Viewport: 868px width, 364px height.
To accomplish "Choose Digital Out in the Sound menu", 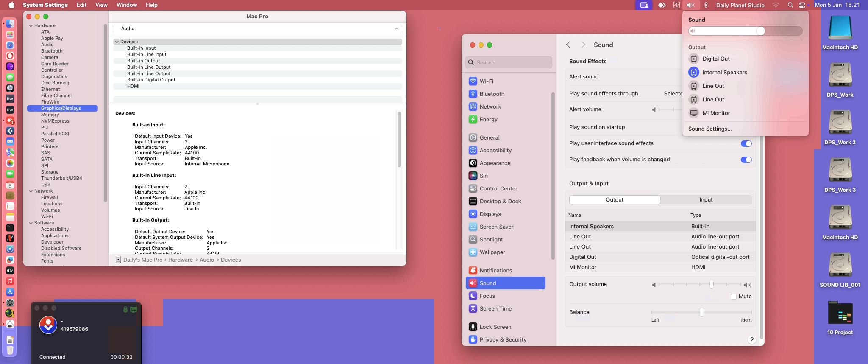I will [x=745, y=59].
